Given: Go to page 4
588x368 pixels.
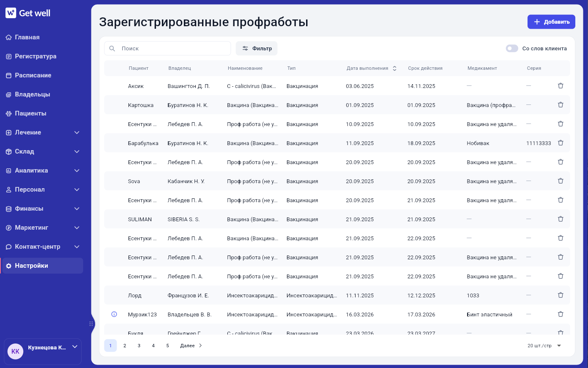Looking at the screenshot, I should [x=153, y=346].
